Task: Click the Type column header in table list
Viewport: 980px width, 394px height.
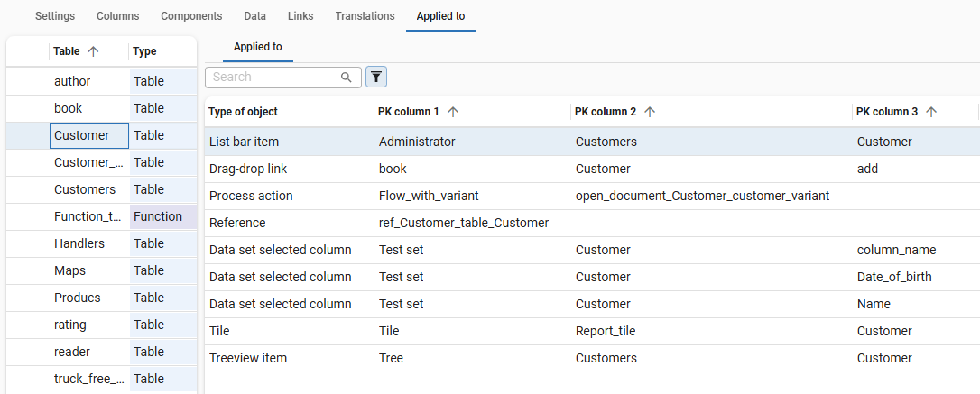Action: pyautogui.click(x=145, y=51)
